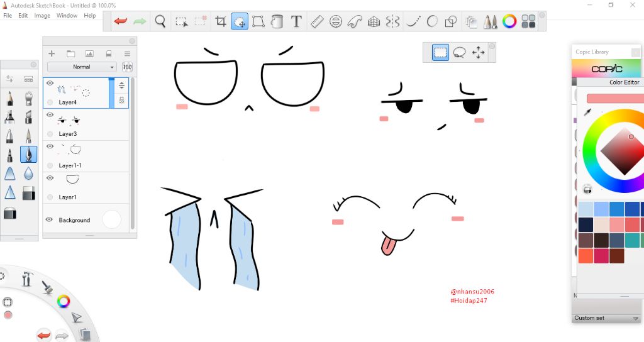Open brush properties sliders icon
Image resolution: width=644 pixels, height=342 pixels.
coord(9,79)
